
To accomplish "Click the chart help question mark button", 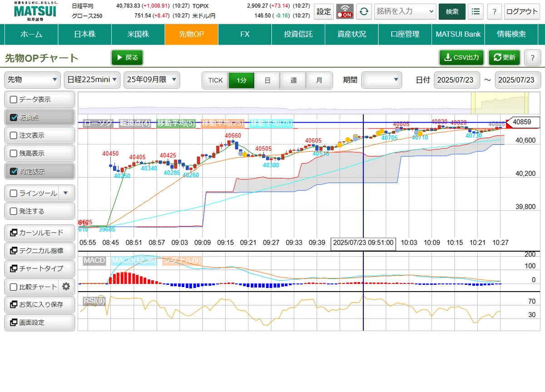I will tap(532, 58).
